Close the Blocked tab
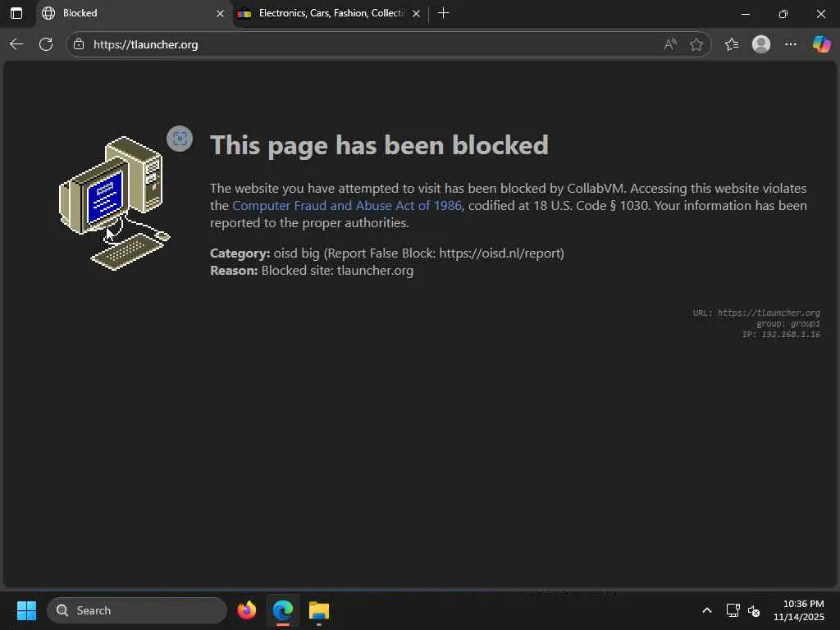The height and width of the screenshot is (630, 840). [220, 13]
